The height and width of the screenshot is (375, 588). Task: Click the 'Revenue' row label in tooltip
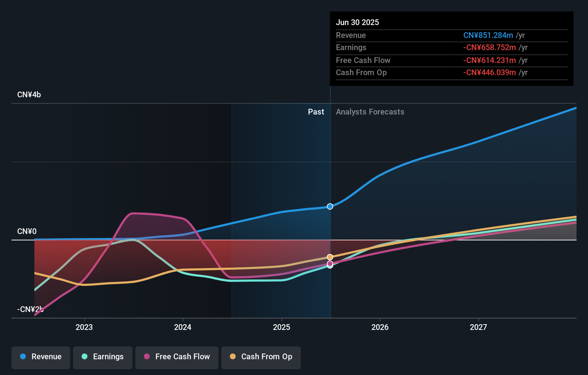(x=351, y=35)
